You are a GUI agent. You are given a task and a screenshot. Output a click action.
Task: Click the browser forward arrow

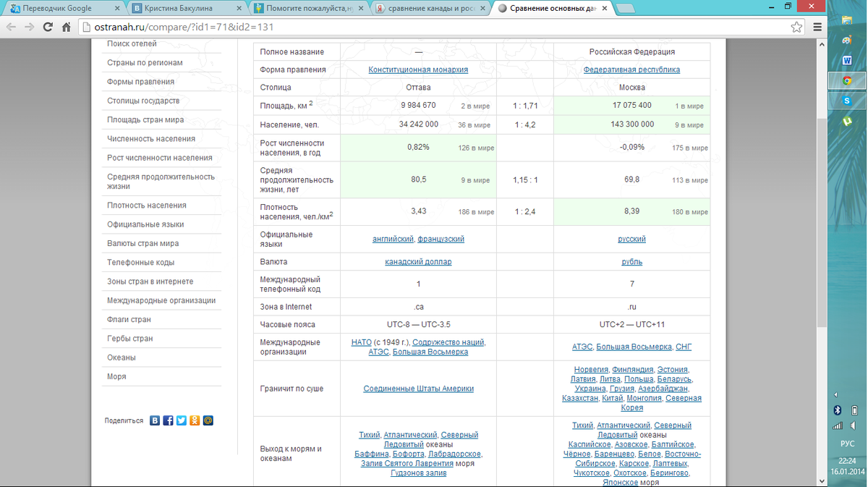(x=30, y=27)
